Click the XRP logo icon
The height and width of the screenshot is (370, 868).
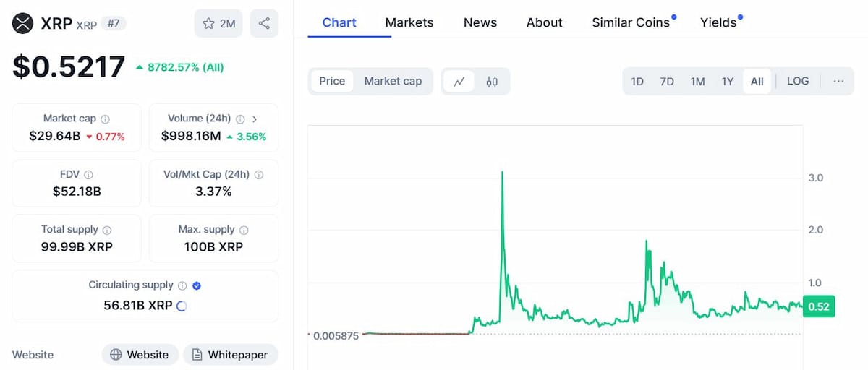(24, 24)
